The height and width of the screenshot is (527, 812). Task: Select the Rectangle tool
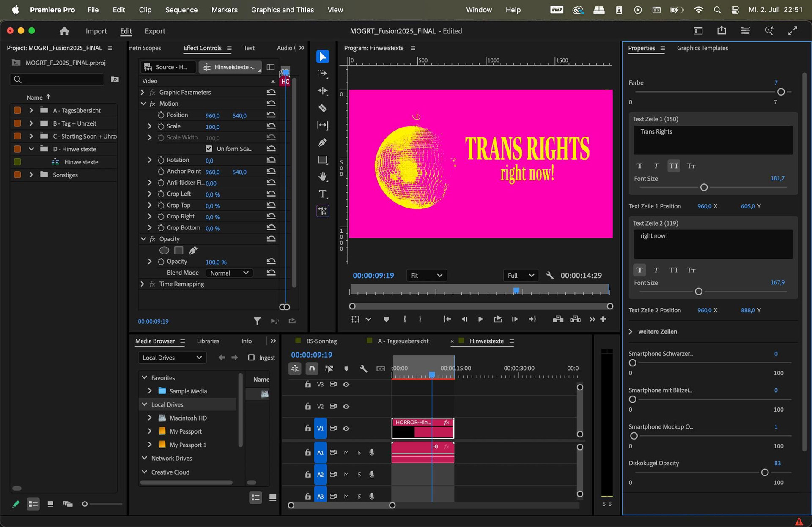click(x=323, y=160)
